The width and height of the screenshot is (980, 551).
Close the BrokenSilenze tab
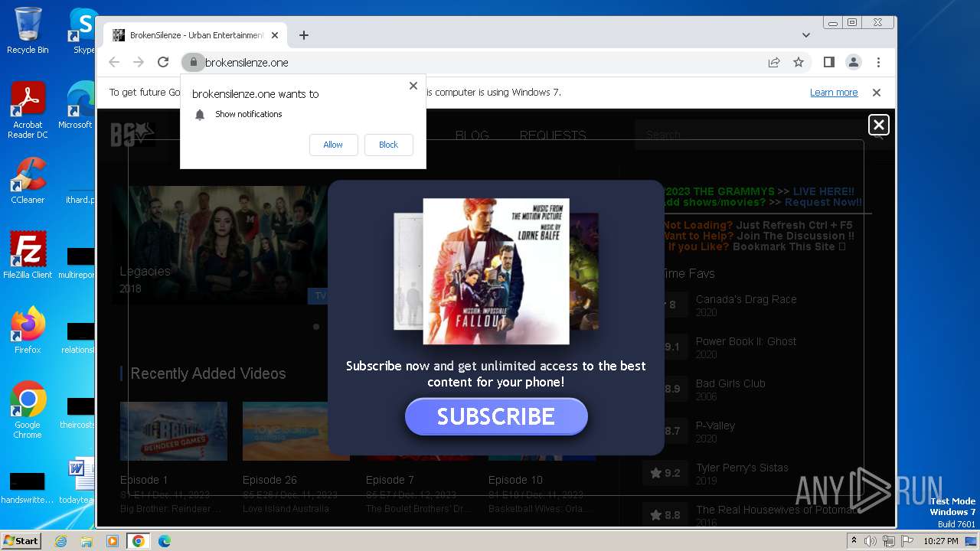click(x=275, y=35)
